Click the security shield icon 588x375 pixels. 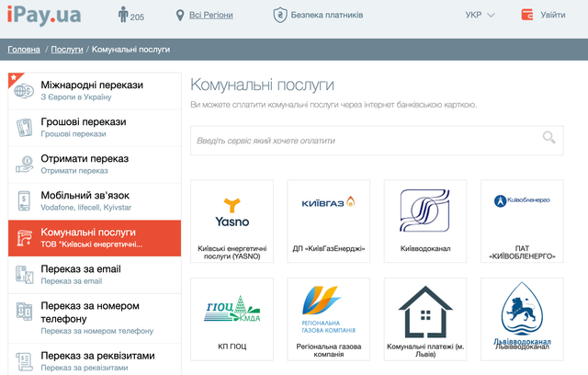pos(279,16)
